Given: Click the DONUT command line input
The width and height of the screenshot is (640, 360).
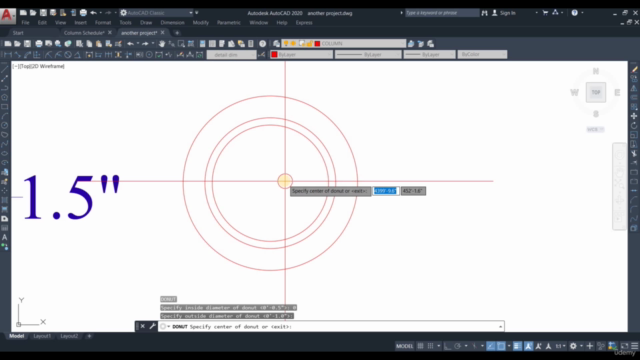Looking at the screenshot, I should [331, 327].
